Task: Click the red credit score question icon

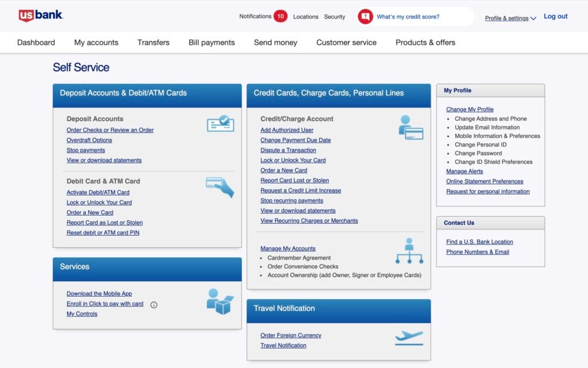Action: 365,17
